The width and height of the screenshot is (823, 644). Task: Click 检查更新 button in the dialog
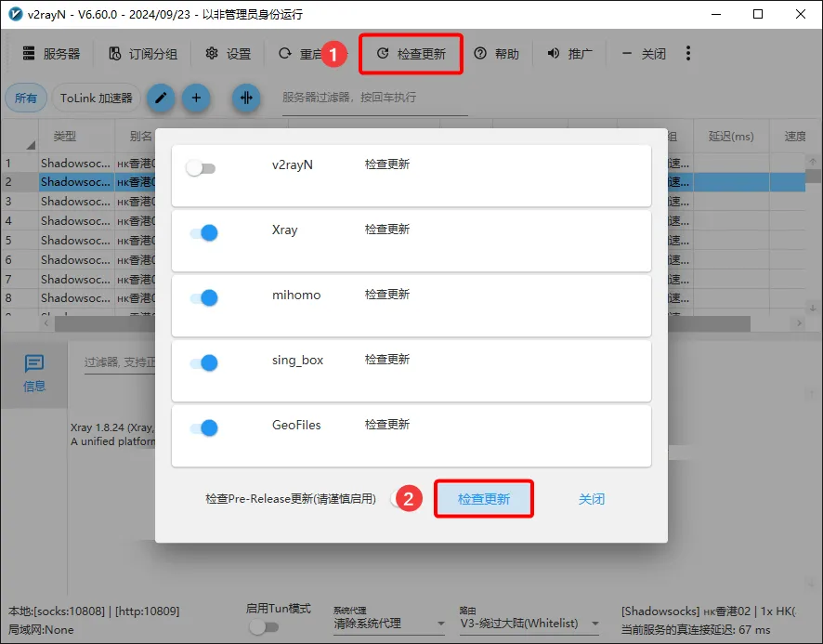484,499
